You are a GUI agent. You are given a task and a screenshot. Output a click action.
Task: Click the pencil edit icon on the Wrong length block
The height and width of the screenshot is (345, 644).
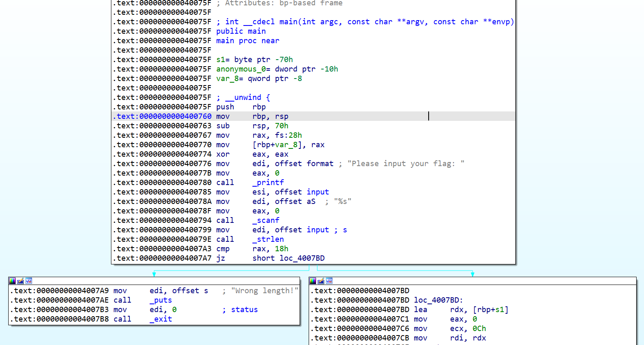(21, 281)
